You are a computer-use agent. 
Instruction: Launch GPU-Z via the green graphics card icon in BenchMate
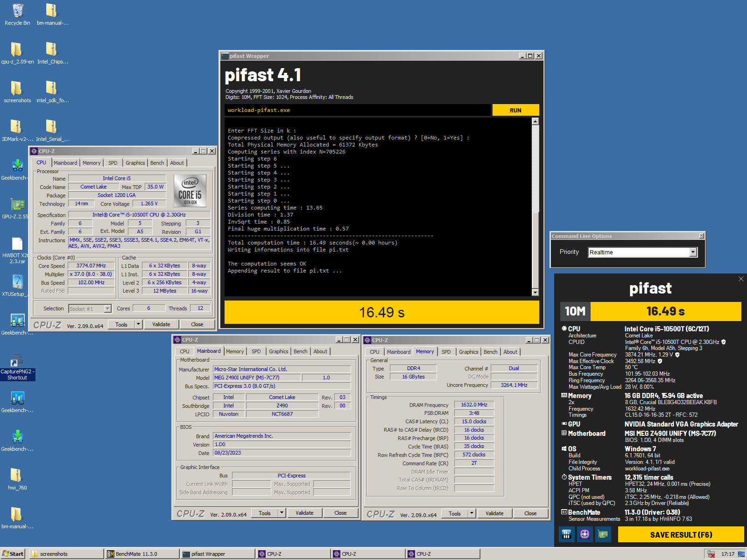pyautogui.click(x=603, y=534)
